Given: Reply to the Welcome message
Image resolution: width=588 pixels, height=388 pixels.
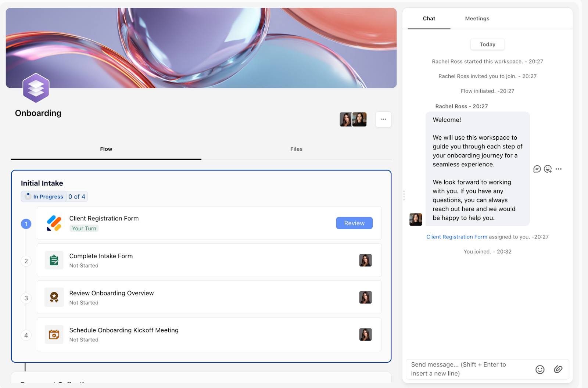Looking at the screenshot, I should click(x=537, y=169).
